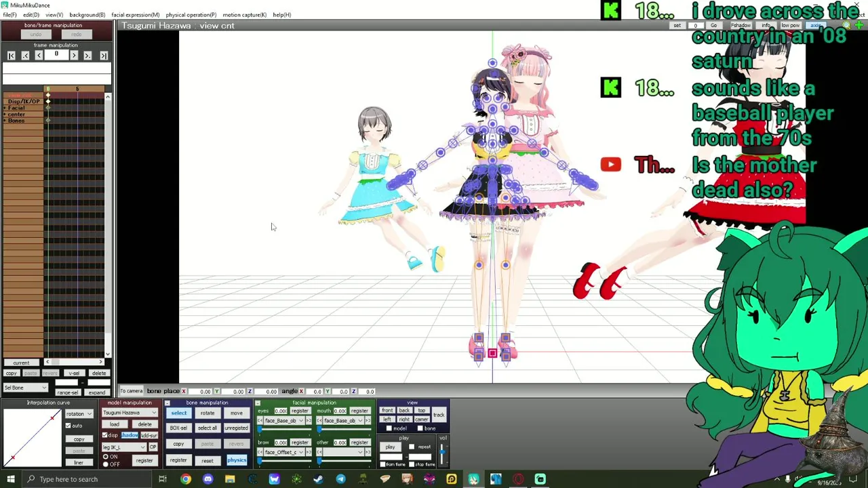Click frame number input field
Screen dimensions: 868x488
(56, 55)
